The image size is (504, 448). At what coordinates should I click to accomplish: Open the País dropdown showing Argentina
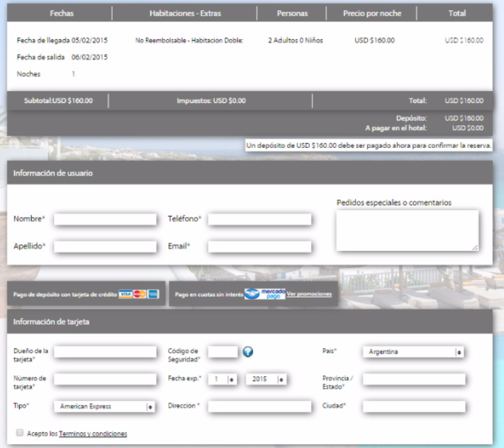[414, 352]
